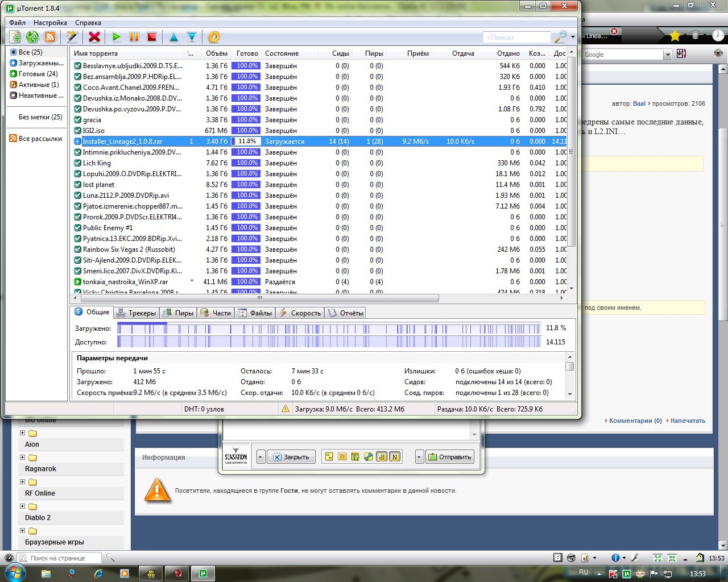Sort by Имя торрента column header
This screenshot has width=728, height=582.
[x=129, y=53]
